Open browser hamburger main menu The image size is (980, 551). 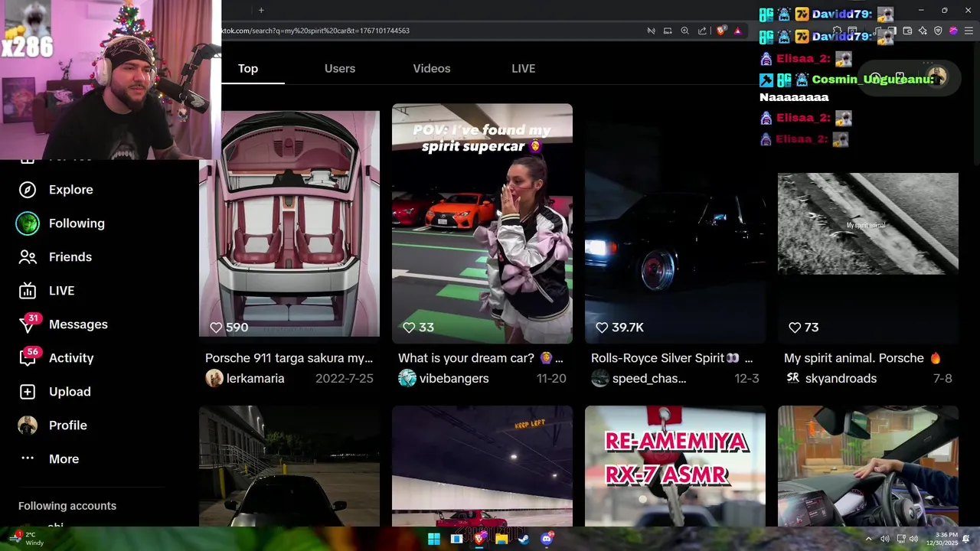point(969,31)
